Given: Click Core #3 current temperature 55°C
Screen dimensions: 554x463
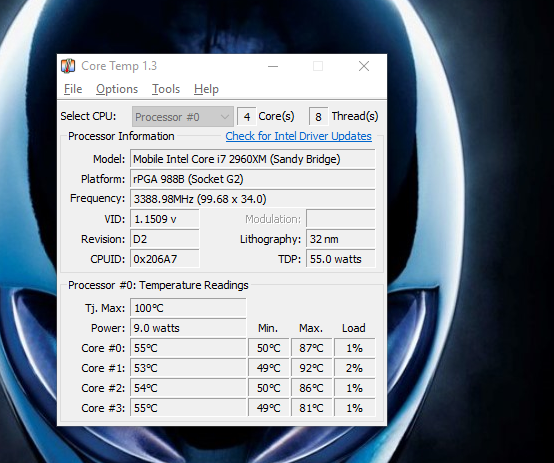Looking at the screenshot, I should tap(188, 408).
